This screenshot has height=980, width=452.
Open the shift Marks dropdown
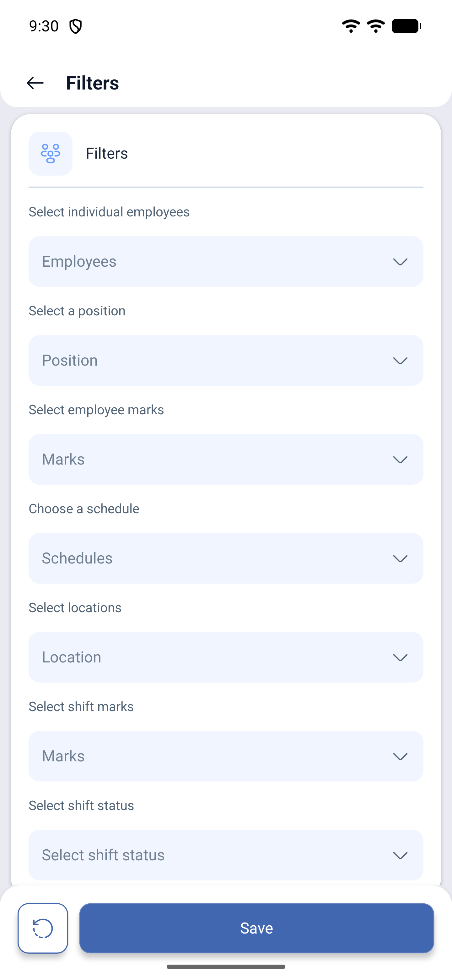tap(226, 756)
